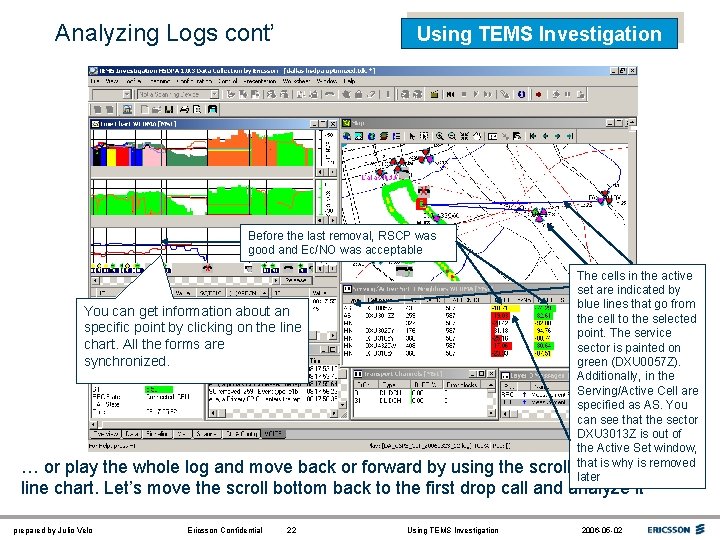Click the open folder icon in second toolbar
This screenshot has height=540, width=720.
click(156, 109)
